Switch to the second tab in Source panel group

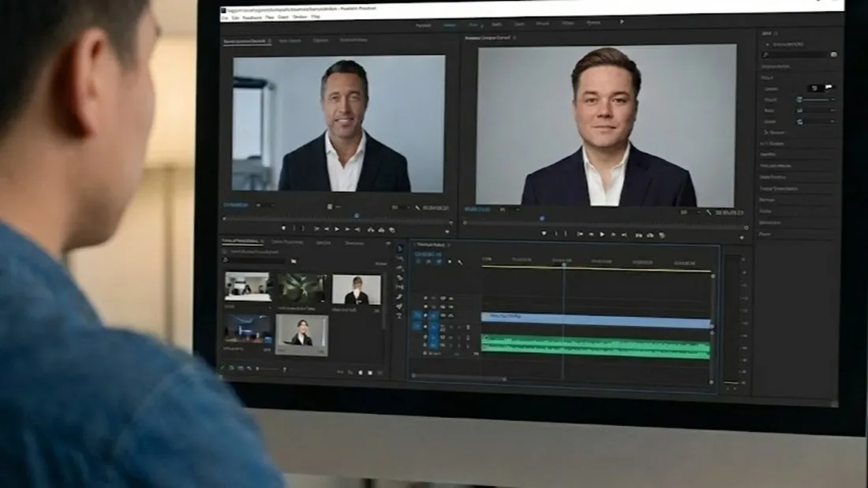pos(290,40)
